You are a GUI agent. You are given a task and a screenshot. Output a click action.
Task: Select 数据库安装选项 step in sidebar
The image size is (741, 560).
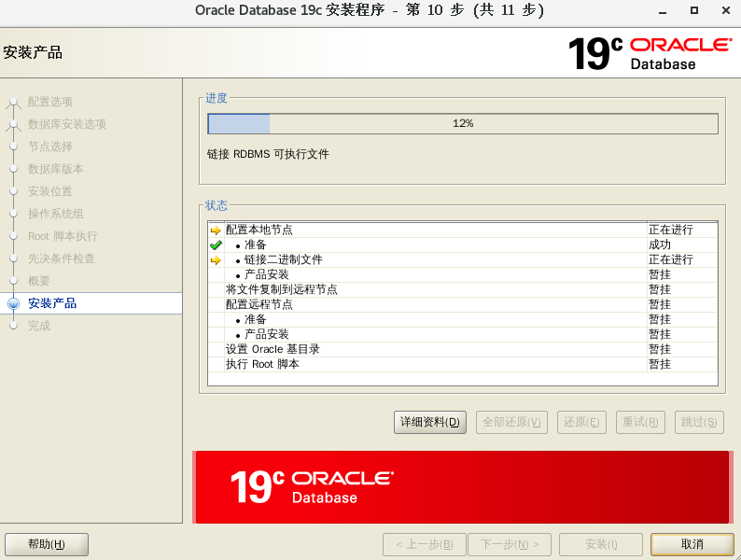67,124
